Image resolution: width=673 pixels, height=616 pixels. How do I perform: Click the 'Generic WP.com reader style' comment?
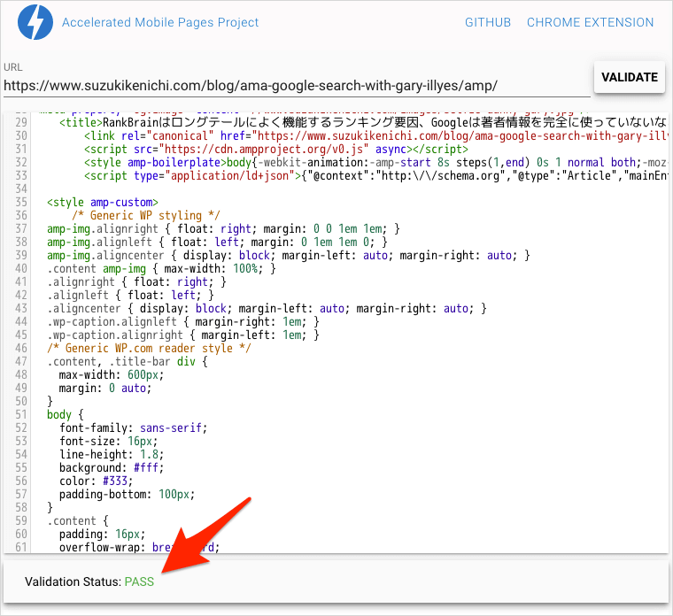coord(149,349)
